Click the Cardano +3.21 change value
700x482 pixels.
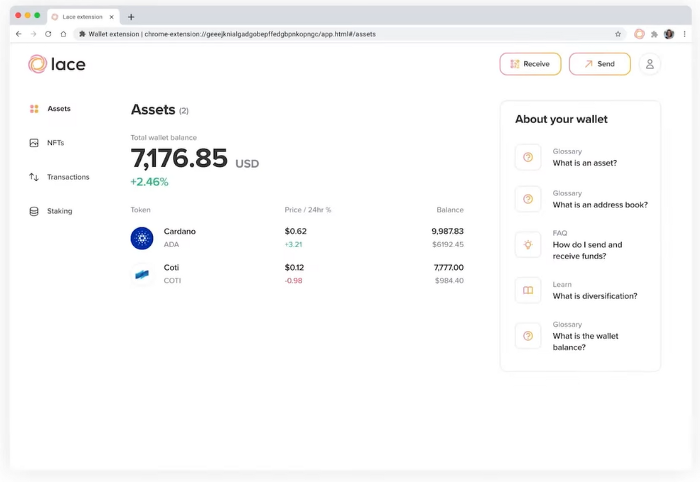(x=293, y=245)
